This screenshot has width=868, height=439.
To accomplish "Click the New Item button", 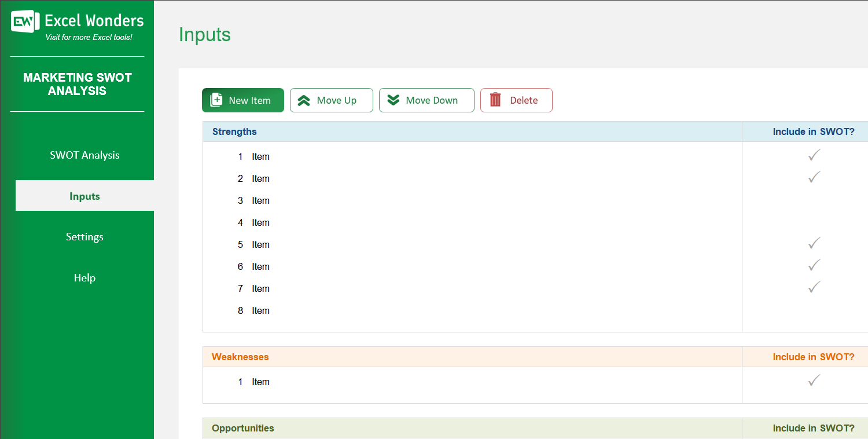I will (x=243, y=100).
